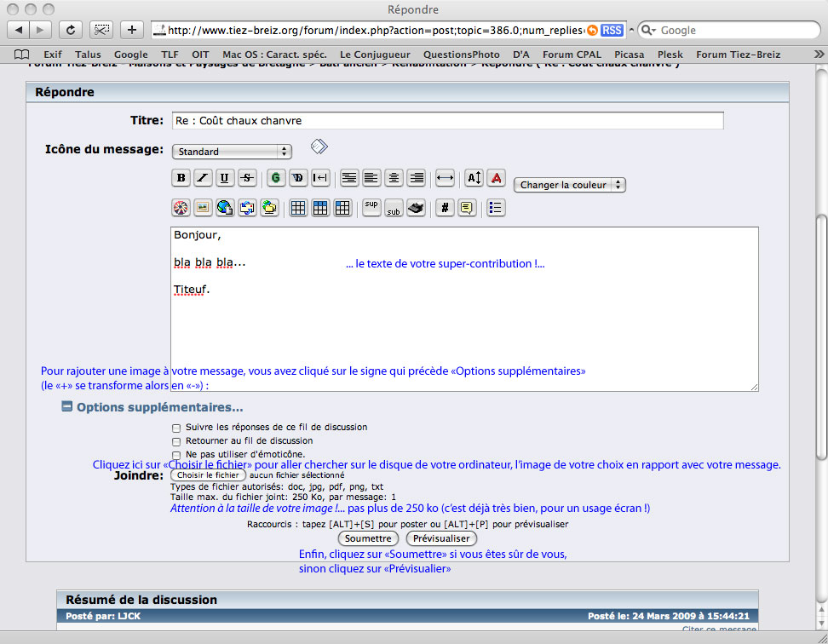Image resolution: width=828 pixels, height=644 pixels.
Task: Click 'Choisir le fichier' to attach a file
Action: [x=208, y=475]
